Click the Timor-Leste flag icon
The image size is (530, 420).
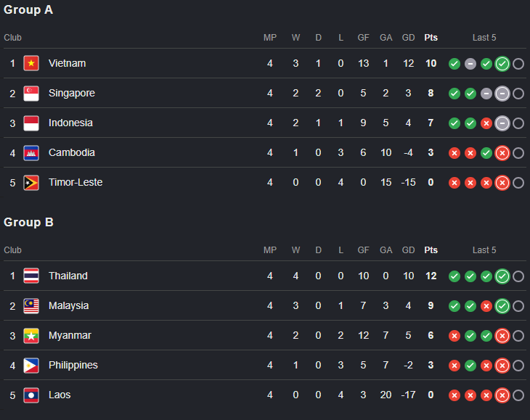click(x=31, y=183)
